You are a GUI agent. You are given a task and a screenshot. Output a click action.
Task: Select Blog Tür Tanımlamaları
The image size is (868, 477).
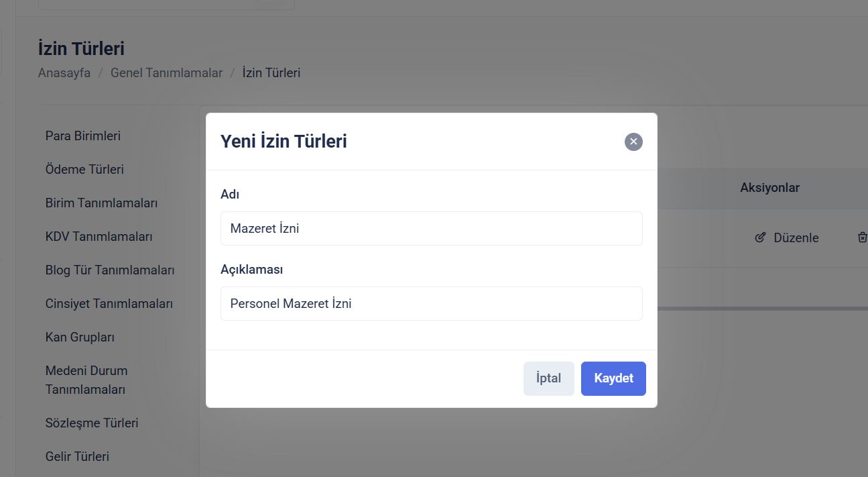(x=110, y=270)
